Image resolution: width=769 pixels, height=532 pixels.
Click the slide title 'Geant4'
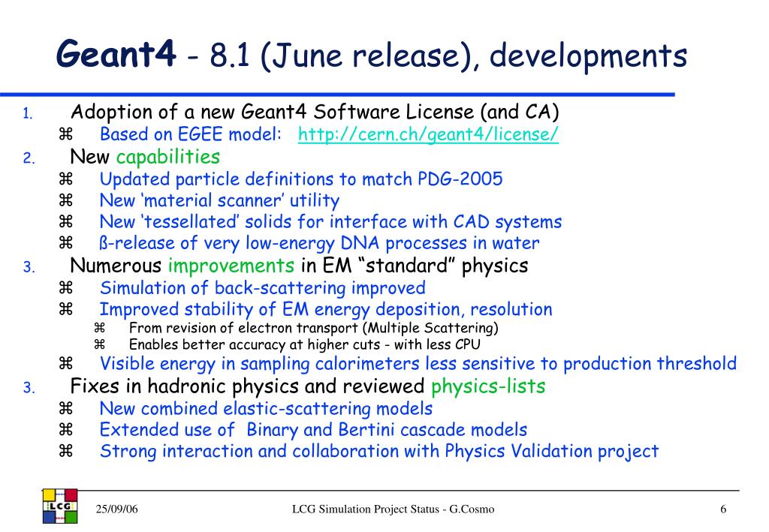point(116,53)
